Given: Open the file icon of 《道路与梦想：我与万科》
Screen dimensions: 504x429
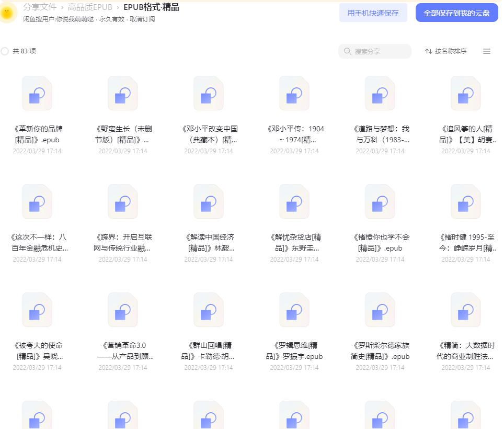Looking at the screenshot, I should pyautogui.click(x=380, y=93).
